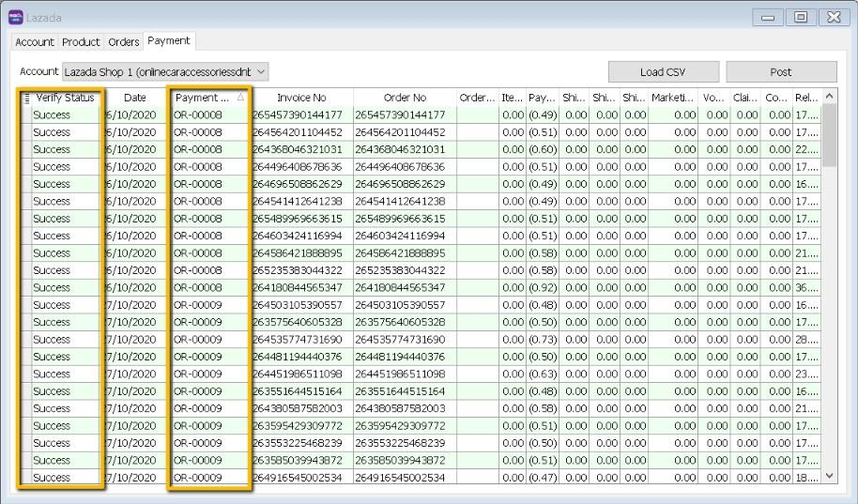Image resolution: width=858 pixels, height=504 pixels.
Task: Minimize the Lazada window
Action: pyautogui.click(x=770, y=18)
